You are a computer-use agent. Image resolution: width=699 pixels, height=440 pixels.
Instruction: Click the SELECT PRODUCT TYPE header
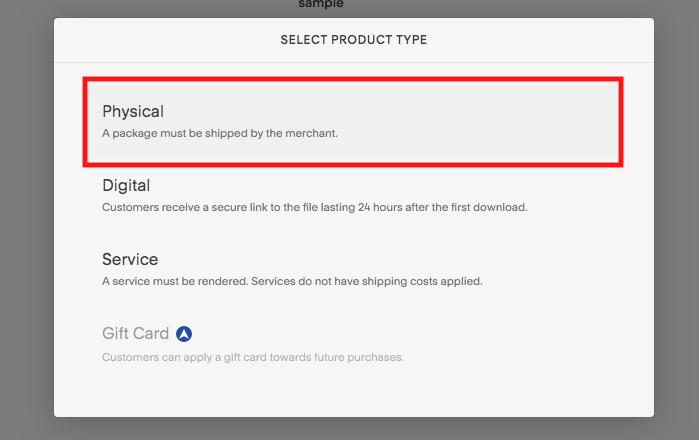click(x=354, y=40)
